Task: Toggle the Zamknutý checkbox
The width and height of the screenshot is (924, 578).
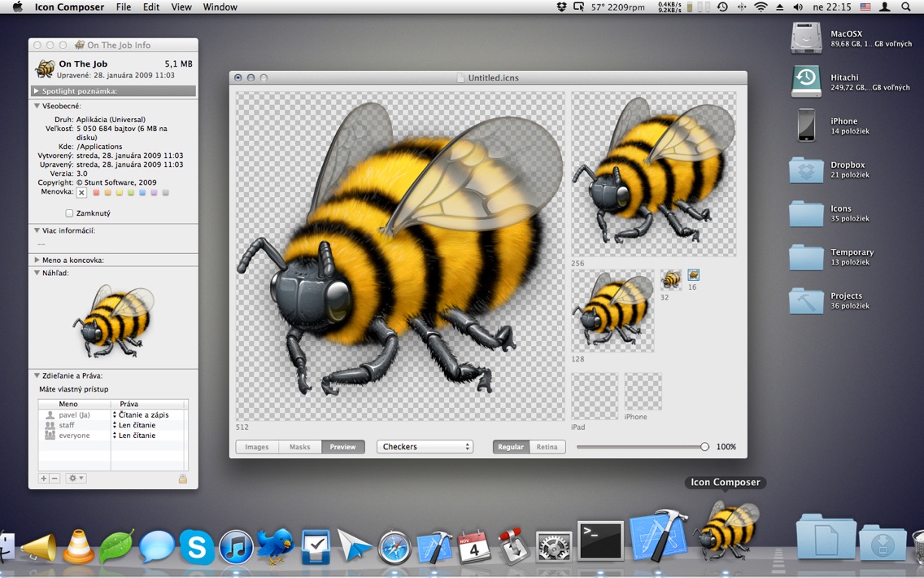Action: click(69, 213)
